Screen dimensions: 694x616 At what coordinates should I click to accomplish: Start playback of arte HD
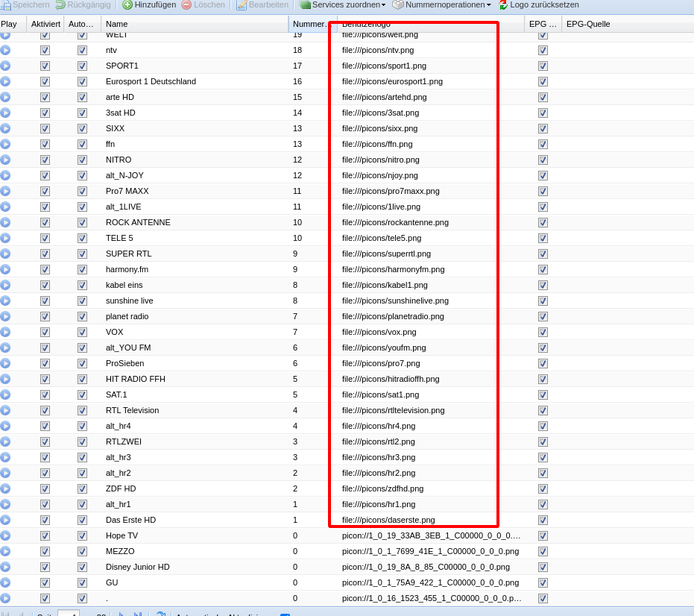point(5,97)
